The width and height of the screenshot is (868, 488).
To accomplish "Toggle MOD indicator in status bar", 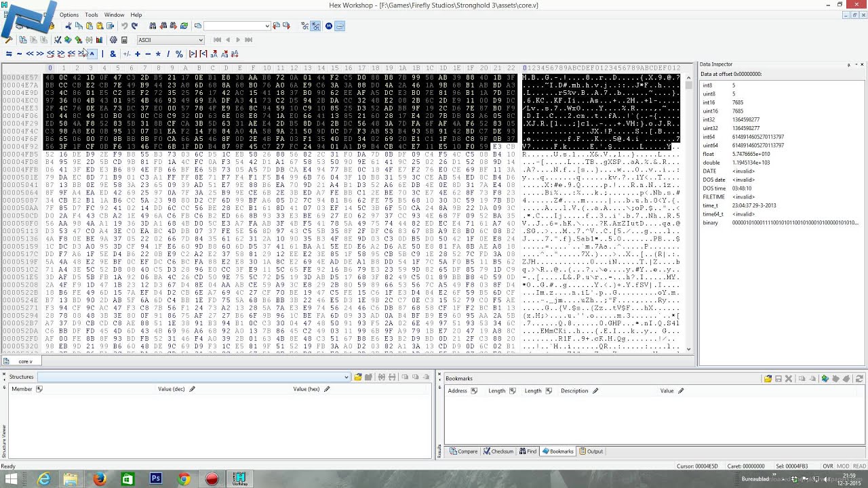I will 843,466.
